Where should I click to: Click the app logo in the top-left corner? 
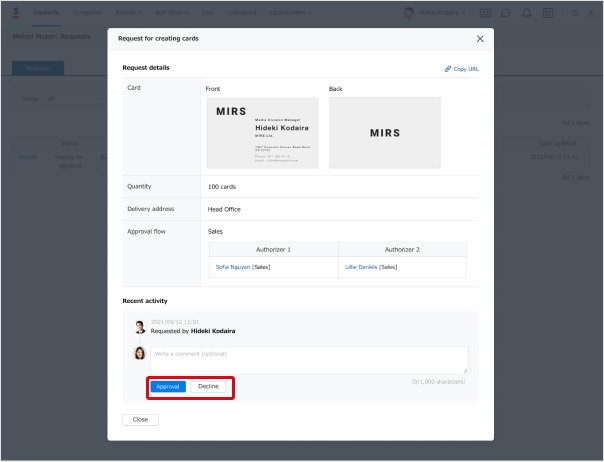tap(15, 13)
